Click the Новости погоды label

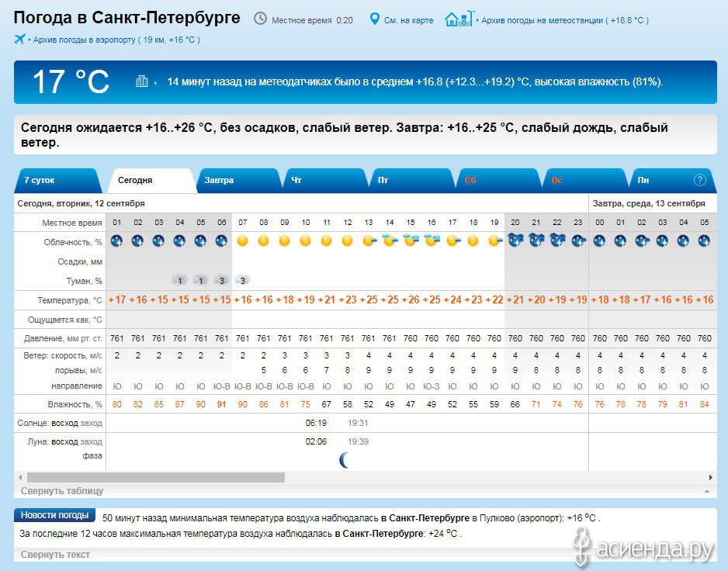55,515
